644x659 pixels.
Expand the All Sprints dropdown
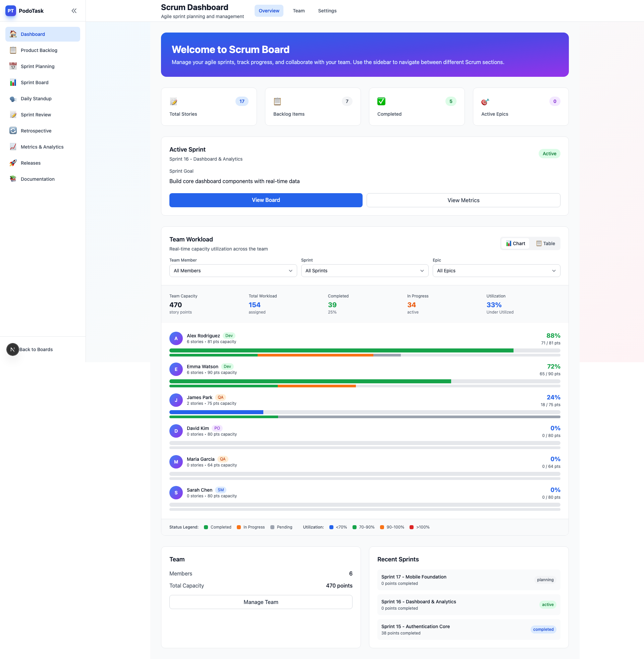tap(364, 271)
